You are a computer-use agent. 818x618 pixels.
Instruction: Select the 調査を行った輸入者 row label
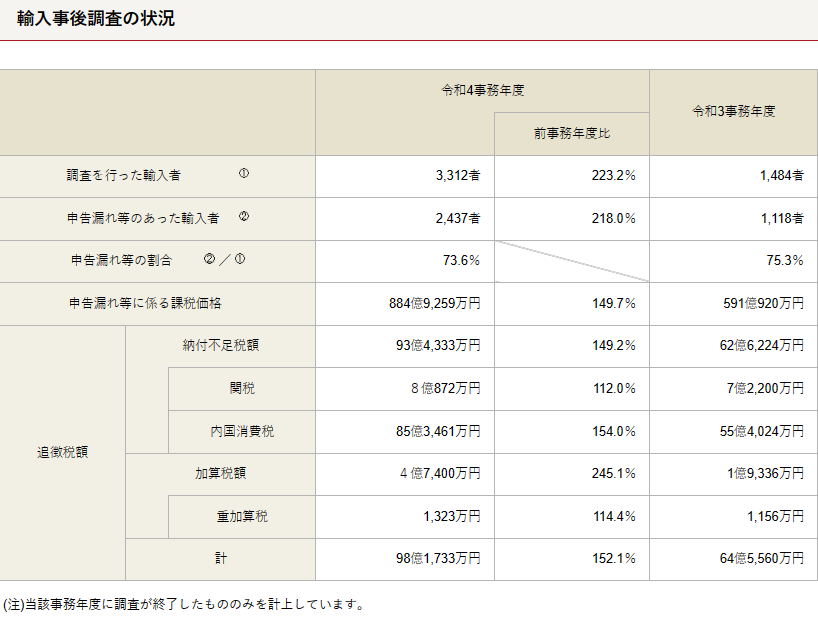tap(124, 175)
